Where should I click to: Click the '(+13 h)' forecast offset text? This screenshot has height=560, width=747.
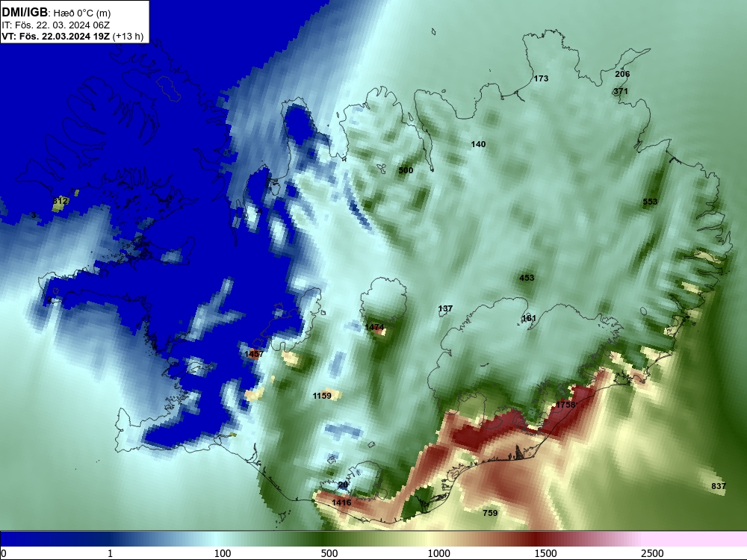tap(128, 36)
